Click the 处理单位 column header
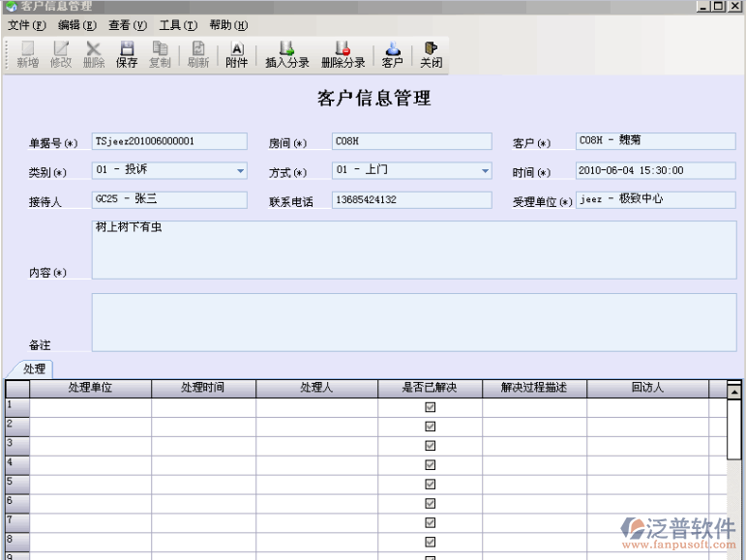 click(x=90, y=388)
